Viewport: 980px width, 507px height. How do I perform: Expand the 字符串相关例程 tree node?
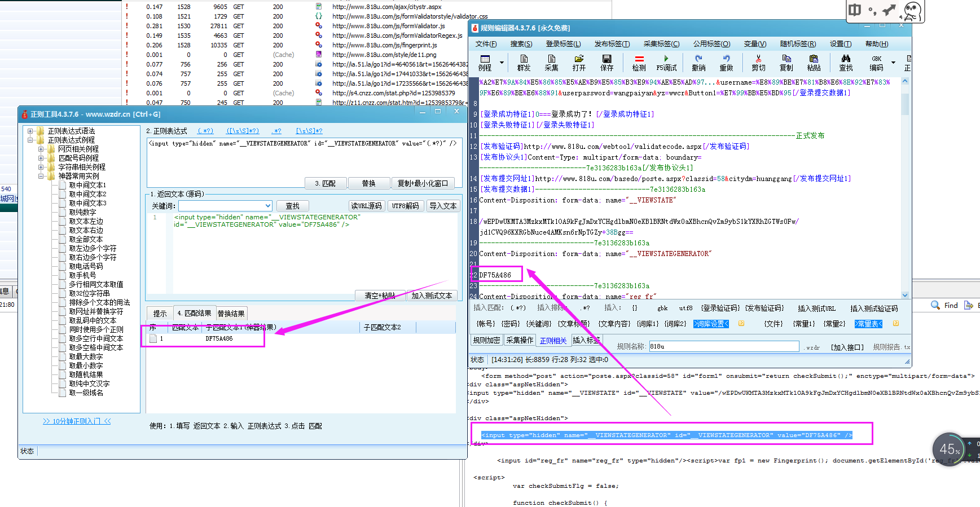[x=41, y=167]
